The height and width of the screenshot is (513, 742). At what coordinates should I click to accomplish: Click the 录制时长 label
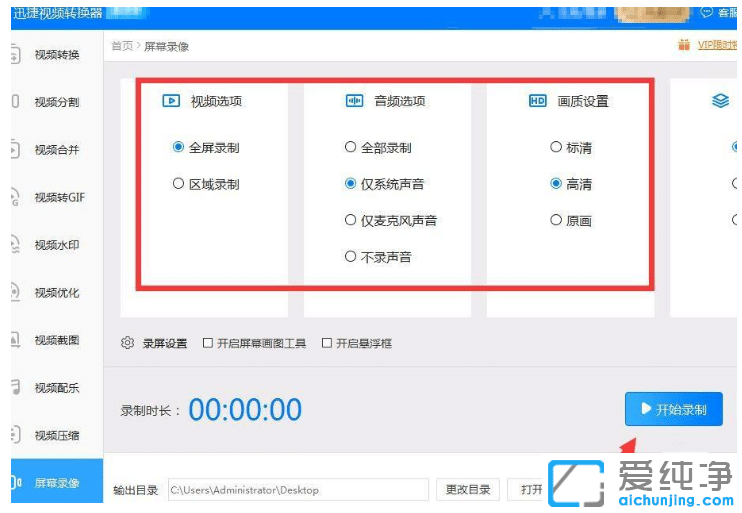[150, 410]
